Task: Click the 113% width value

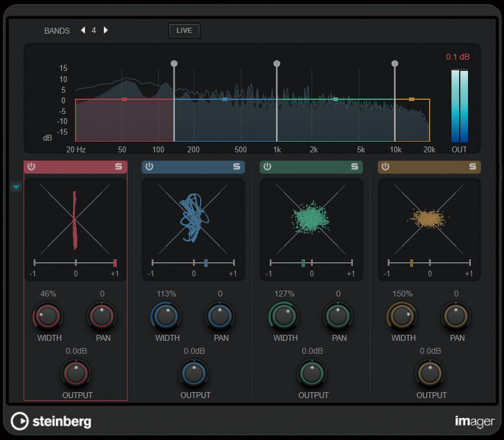Action: point(166,294)
